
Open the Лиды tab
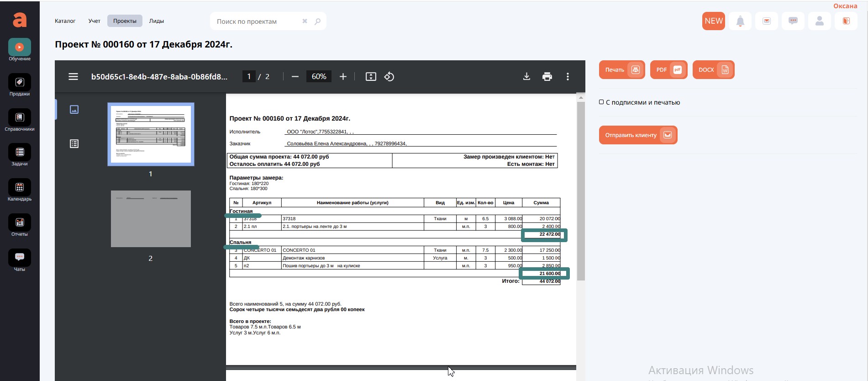point(156,21)
